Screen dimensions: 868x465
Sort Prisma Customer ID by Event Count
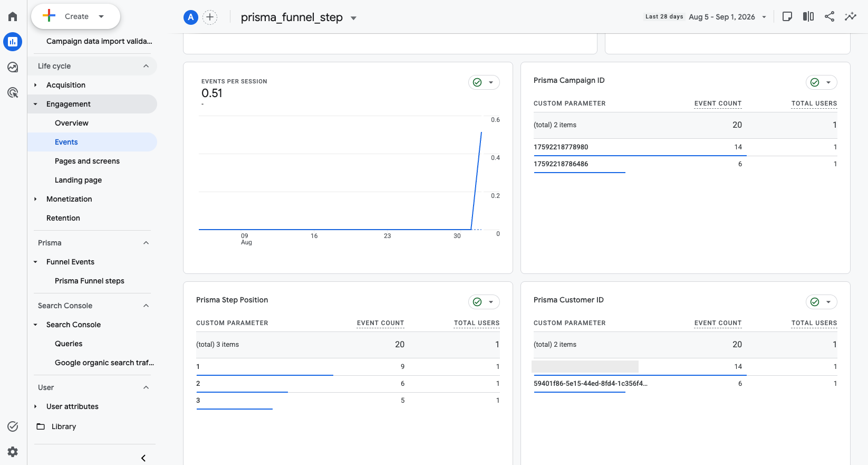coord(718,323)
